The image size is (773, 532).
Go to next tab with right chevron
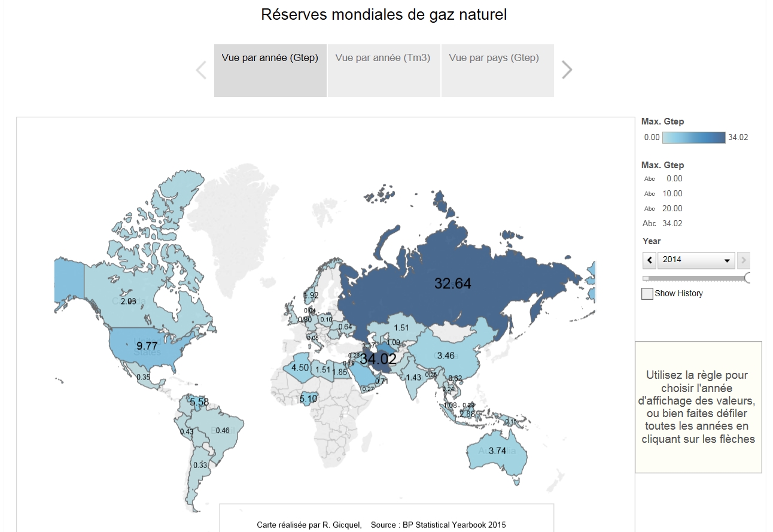tap(567, 70)
